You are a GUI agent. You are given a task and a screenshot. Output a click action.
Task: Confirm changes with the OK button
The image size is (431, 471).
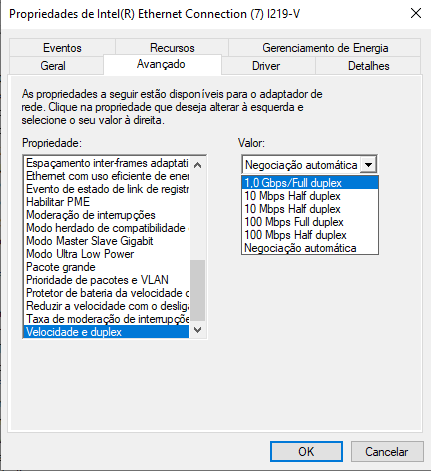[306, 452]
